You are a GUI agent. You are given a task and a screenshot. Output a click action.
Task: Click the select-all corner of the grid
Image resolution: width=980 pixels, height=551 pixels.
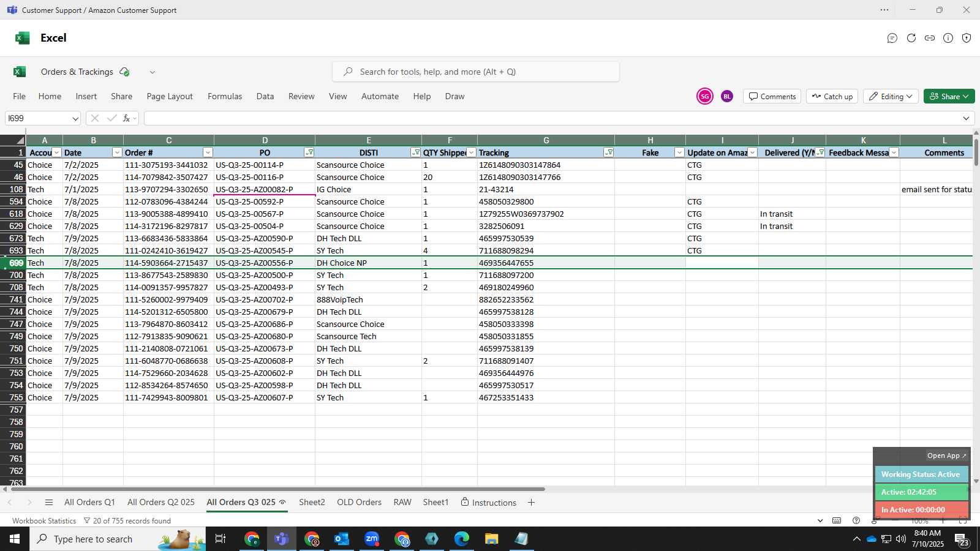tap(13, 140)
